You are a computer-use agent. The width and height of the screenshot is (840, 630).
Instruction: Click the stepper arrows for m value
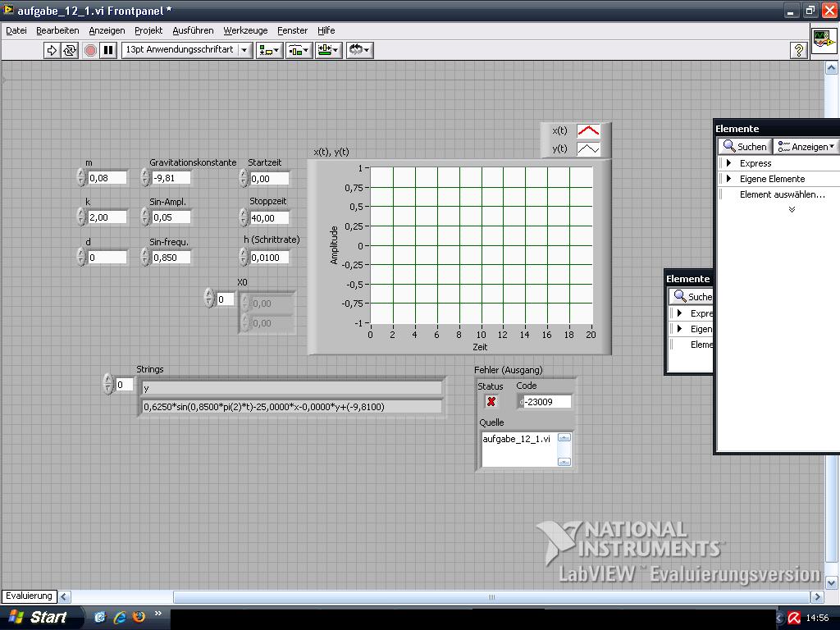coord(81,178)
